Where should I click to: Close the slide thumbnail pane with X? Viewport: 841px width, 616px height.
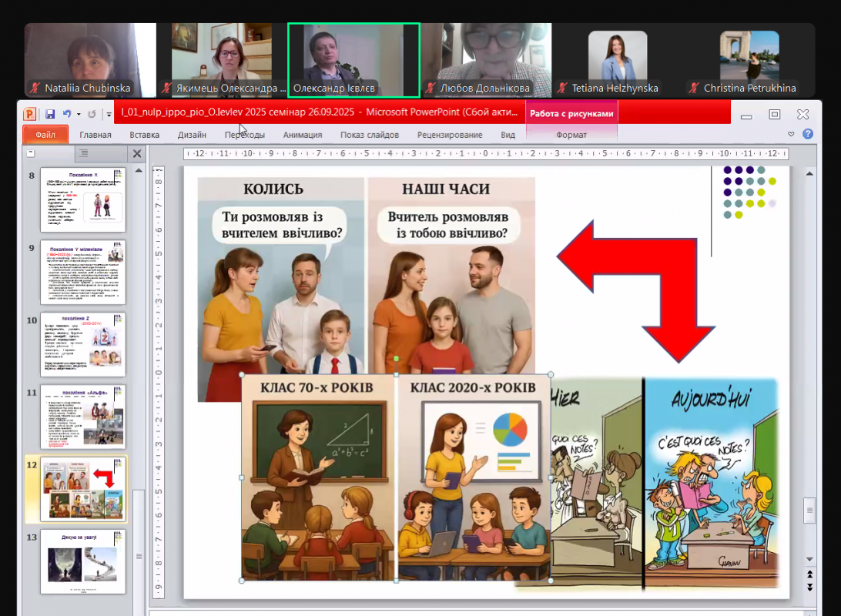137,154
